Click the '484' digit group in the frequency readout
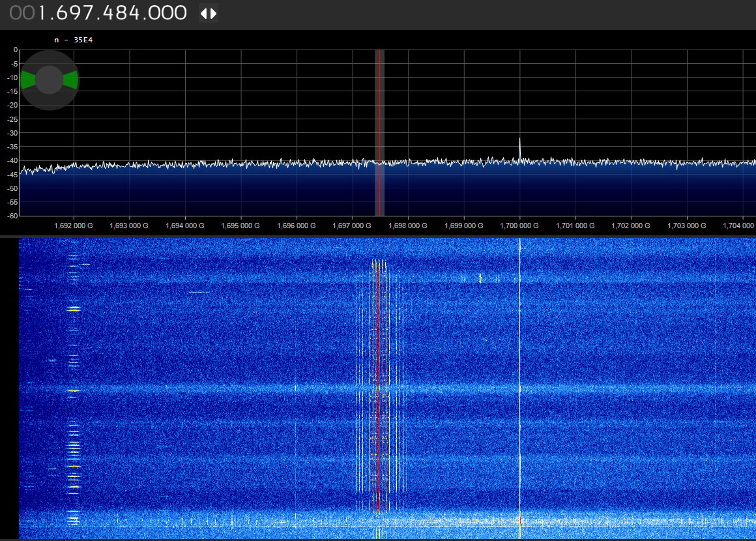Viewport: 756px width, 541px height. pyautogui.click(x=121, y=13)
